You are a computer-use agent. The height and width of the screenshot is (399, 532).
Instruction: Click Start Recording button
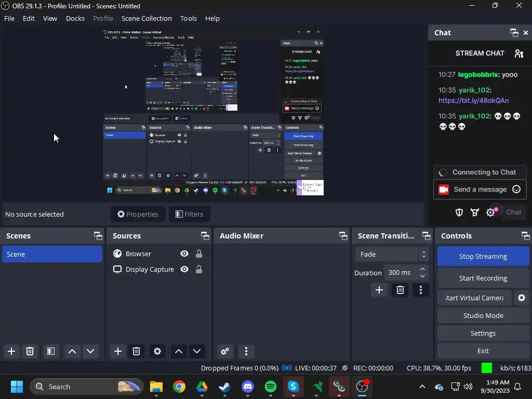coord(483,278)
